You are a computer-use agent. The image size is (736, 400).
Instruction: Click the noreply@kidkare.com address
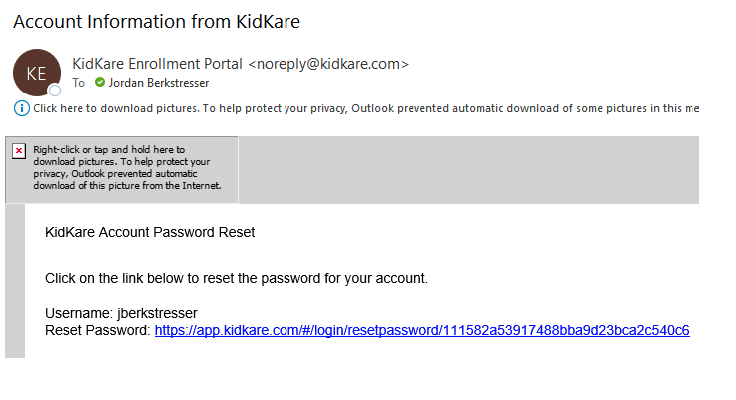click(329, 64)
